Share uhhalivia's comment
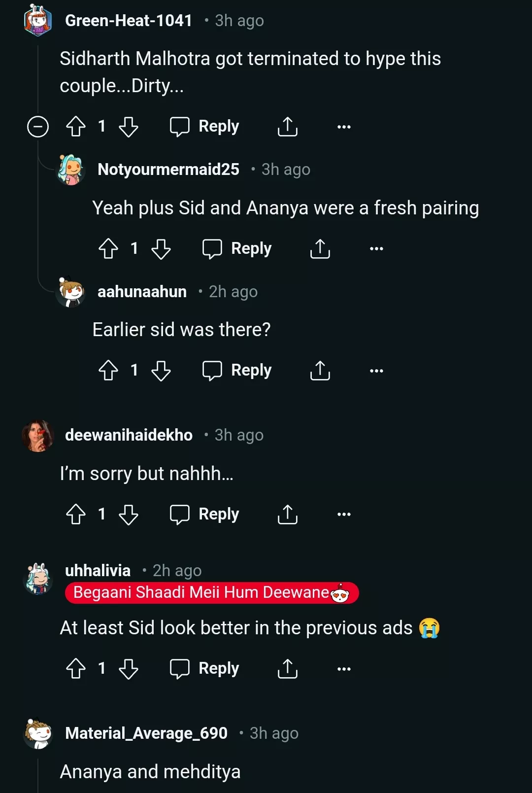Screen dimensions: 532x793 tap(287, 669)
